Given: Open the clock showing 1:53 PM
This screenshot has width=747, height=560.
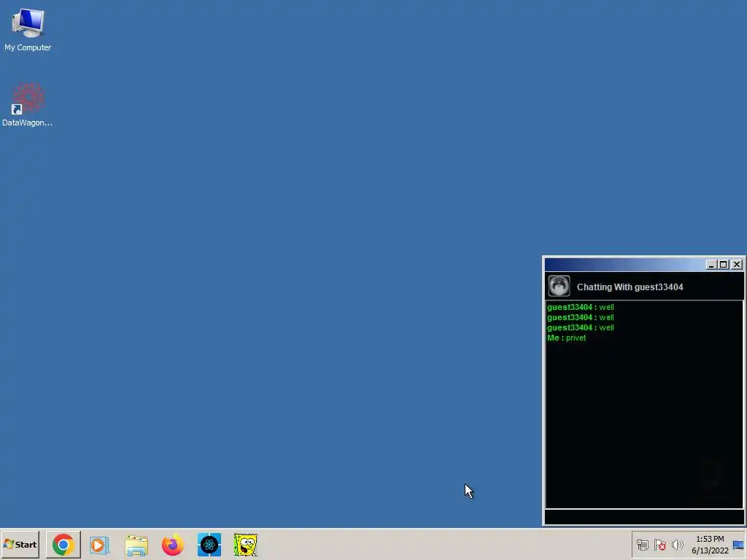Looking at the screenshot, I should click(x=710, y=539).
